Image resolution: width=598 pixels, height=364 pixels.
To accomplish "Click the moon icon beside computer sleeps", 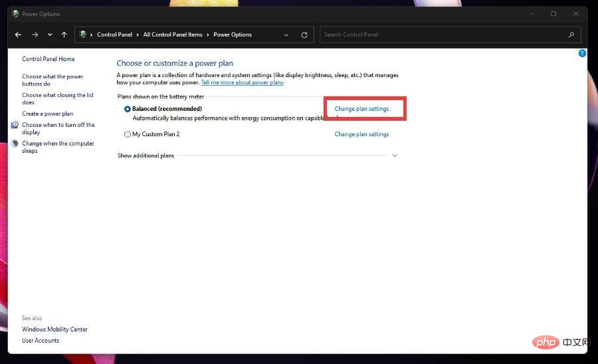I will (x=15, y=143).
